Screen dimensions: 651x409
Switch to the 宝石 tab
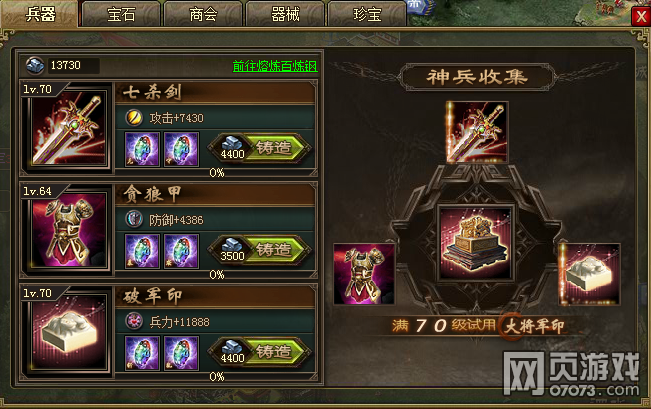121,15
